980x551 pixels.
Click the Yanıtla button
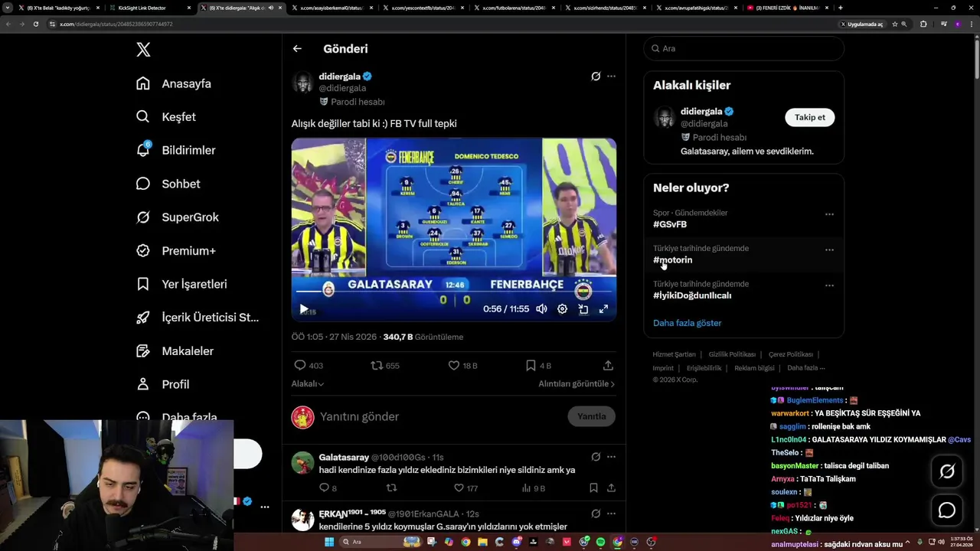pos(591,416)
